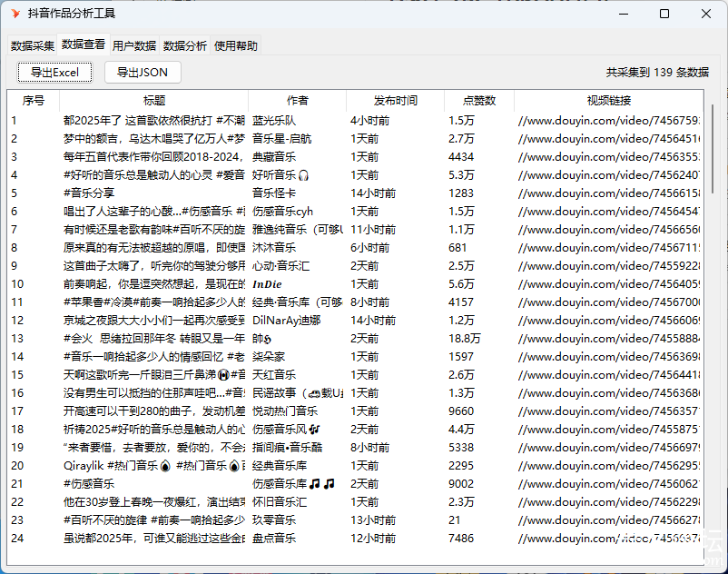
Task: Click the 标题 column header
Action: [154, 101]
